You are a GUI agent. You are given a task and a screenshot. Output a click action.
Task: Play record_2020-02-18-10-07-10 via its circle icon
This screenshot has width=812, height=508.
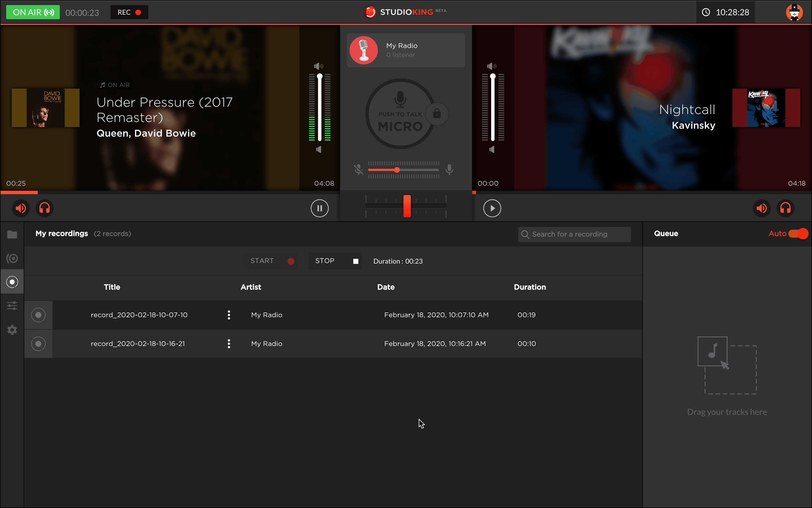point(38,315)
